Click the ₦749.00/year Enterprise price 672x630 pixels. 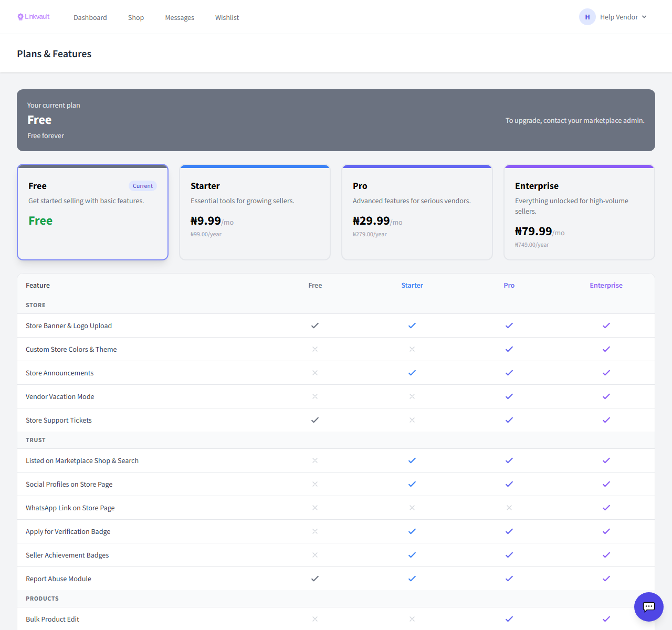[532, 245]
